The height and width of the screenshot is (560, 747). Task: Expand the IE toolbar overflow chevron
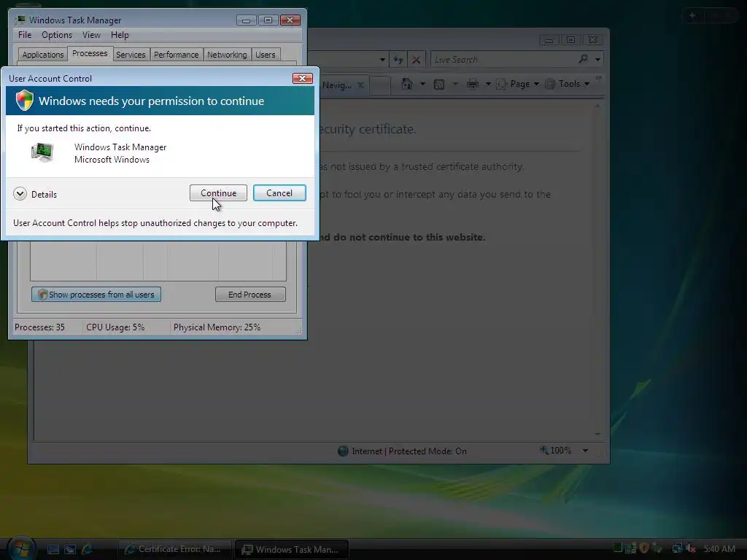598,77
